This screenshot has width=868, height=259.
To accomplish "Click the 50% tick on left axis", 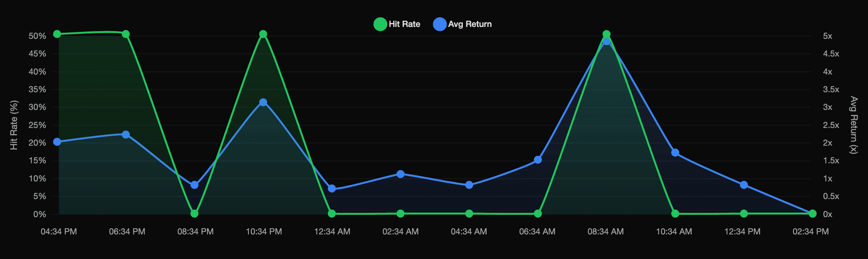I will (x=37, y=36).
